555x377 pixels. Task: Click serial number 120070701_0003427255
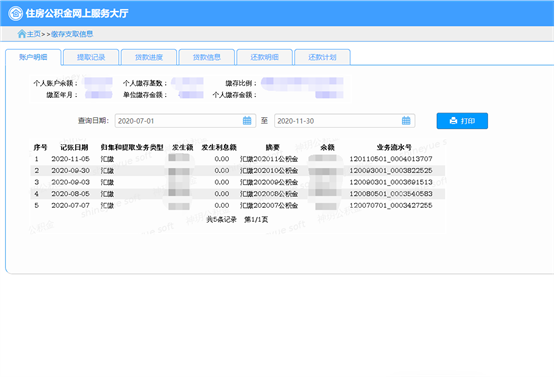[x=391, y=206]
